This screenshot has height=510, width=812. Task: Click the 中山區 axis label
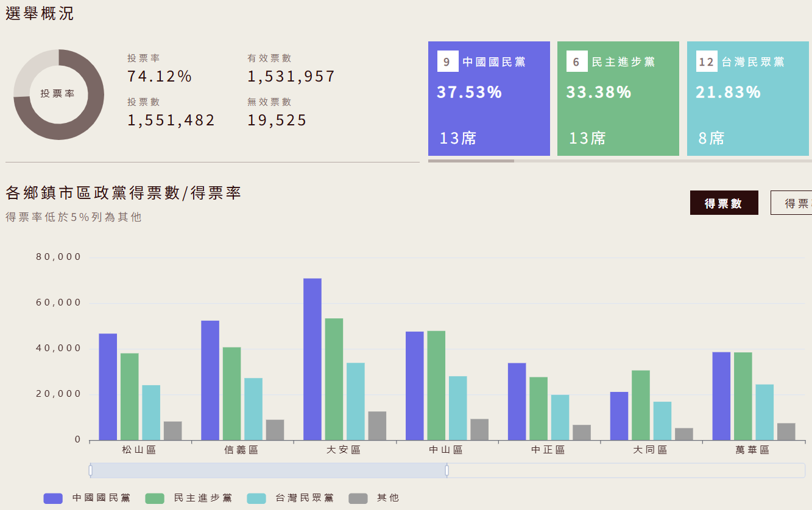[x=446, y=450]
